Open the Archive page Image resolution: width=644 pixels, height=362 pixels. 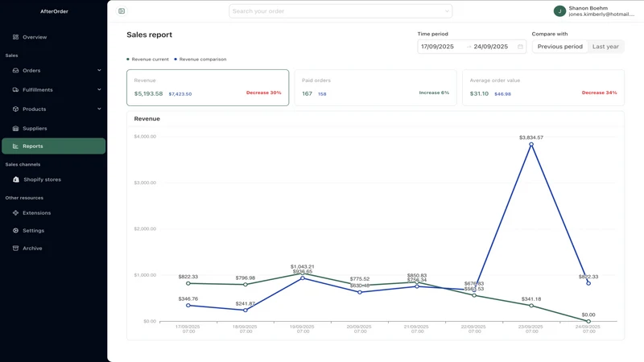click(x=53, y=249)
